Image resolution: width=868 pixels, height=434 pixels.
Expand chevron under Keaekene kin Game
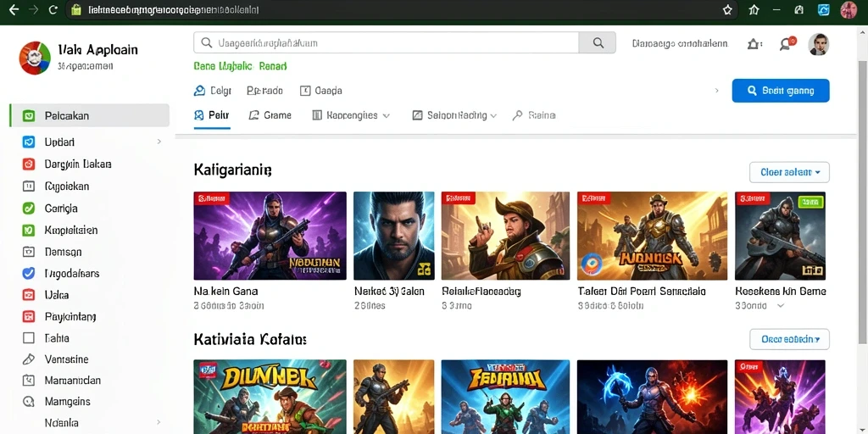(781, 305)
